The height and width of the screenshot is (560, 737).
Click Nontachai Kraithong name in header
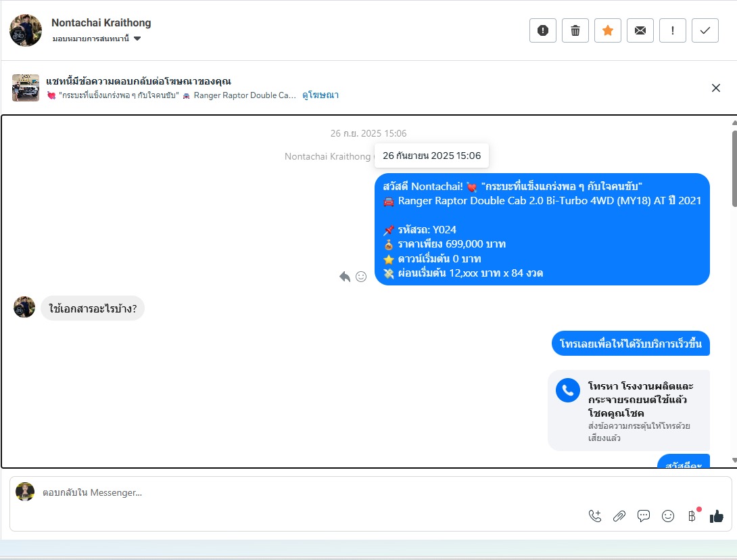click(x=101, y=22)
